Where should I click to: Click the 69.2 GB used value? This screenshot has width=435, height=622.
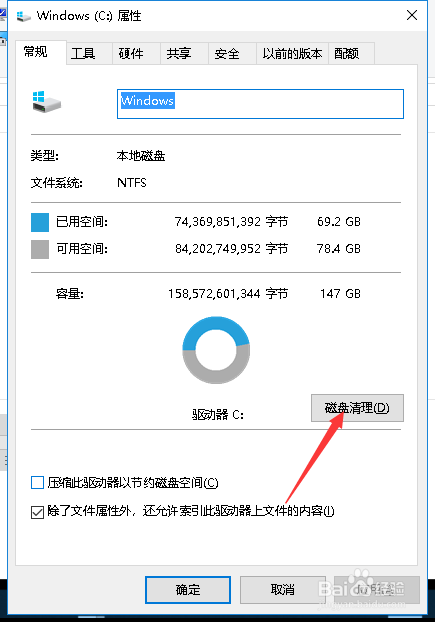339,221
